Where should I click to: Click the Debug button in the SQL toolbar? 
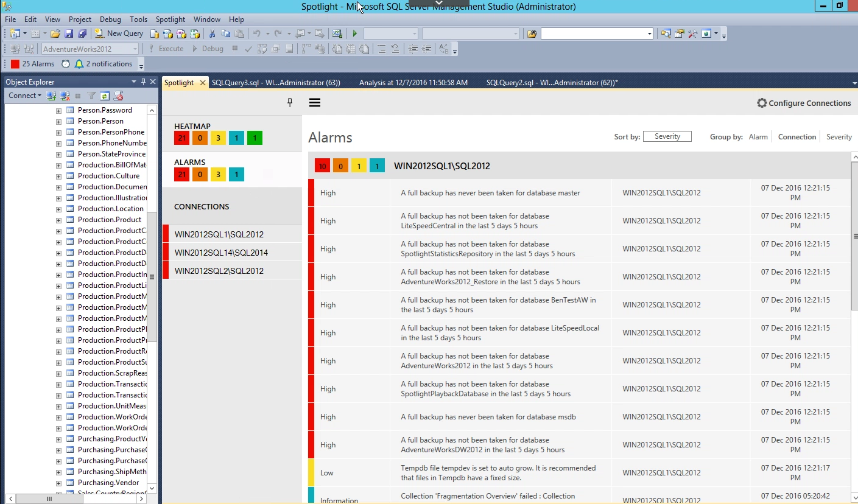point(208,49)
